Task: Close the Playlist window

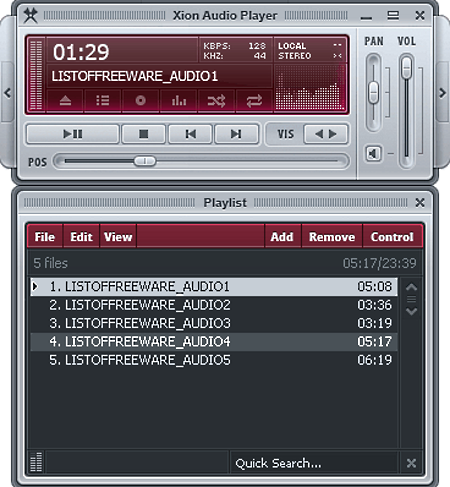Action: click(420, 202)
